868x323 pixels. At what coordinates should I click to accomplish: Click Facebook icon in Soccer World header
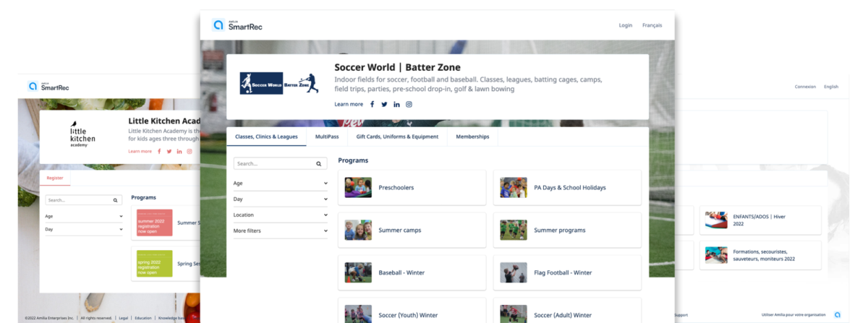[x=373, y=104]
